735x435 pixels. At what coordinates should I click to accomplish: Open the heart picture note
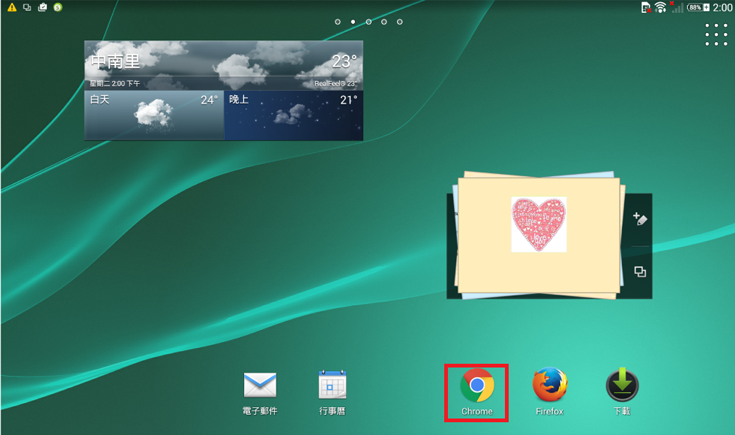[538, 225]
